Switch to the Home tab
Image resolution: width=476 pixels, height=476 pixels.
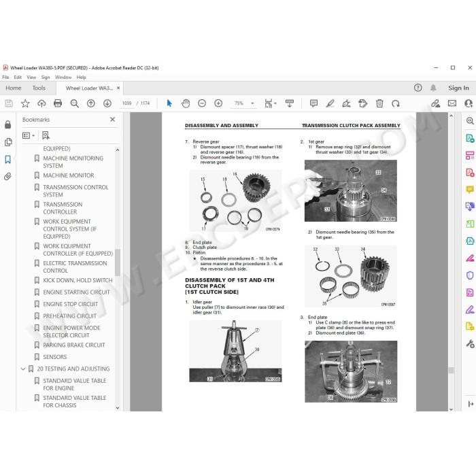click(14, 88)
